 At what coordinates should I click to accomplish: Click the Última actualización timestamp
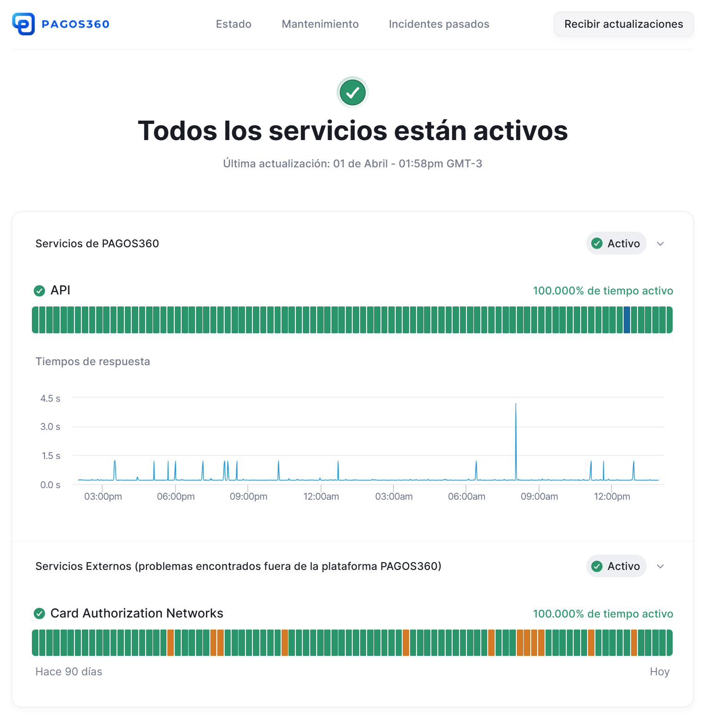click(x=353, y=164)
